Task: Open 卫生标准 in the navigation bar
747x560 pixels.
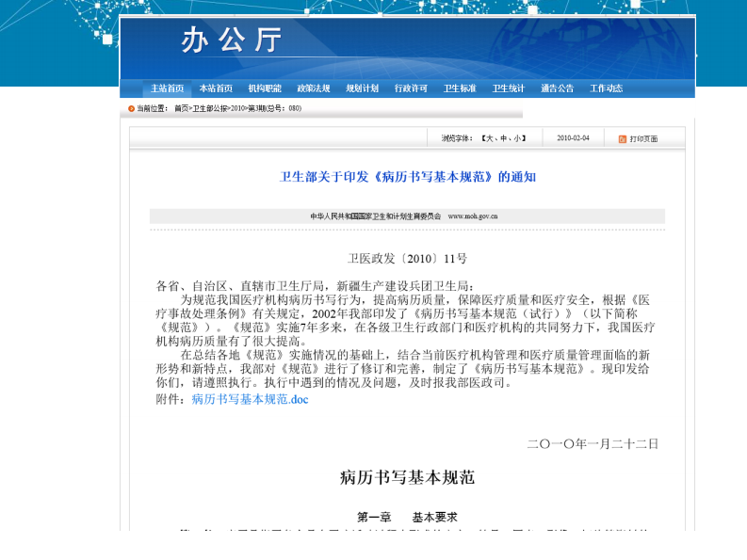Action: [460, 88]
